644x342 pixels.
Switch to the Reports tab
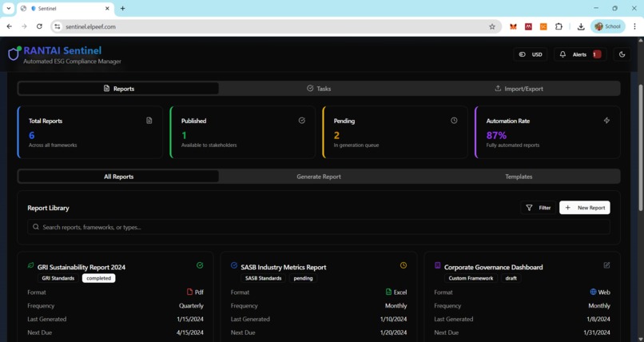[x=119, y=89]
